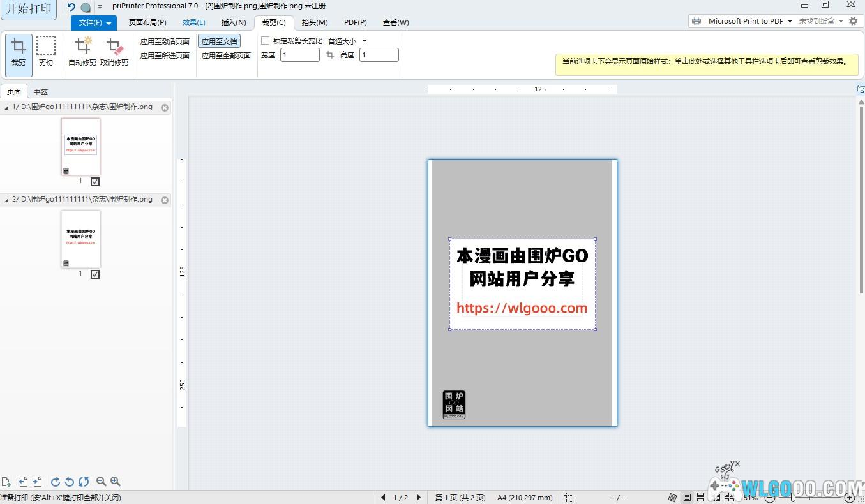Click the 取消修剪 cancel trim icon
This screenshot has width=865, height=504.
pyautogui.click(x=114, y=52)
